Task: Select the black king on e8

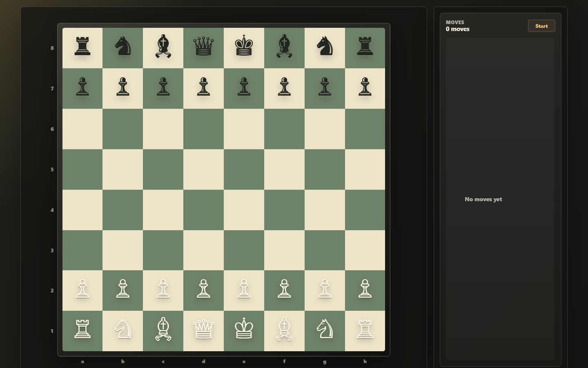Action: tap(244, 48)
